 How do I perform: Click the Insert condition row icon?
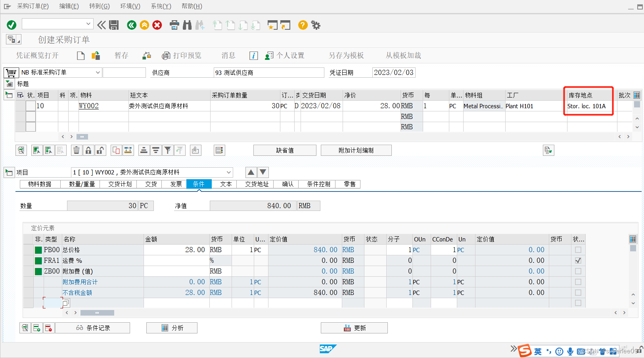(x=37, y=328)
